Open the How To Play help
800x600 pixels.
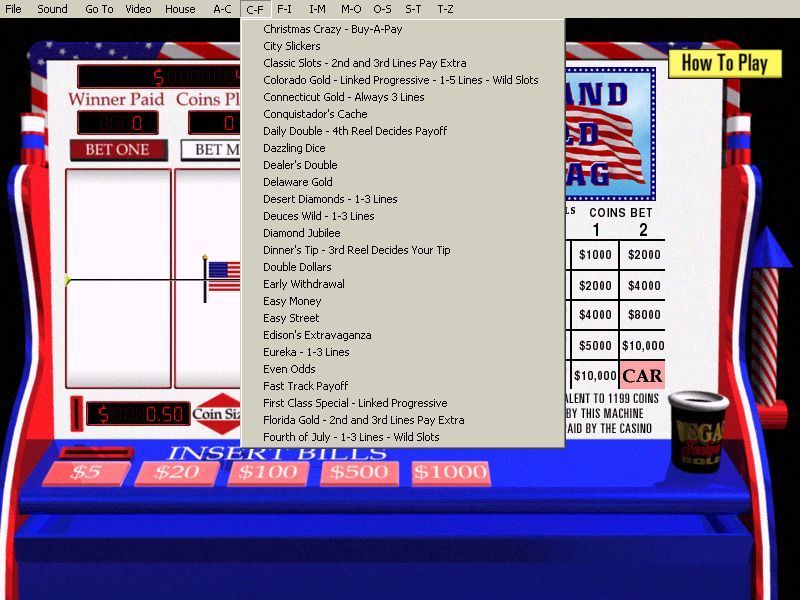coord(724,63)
